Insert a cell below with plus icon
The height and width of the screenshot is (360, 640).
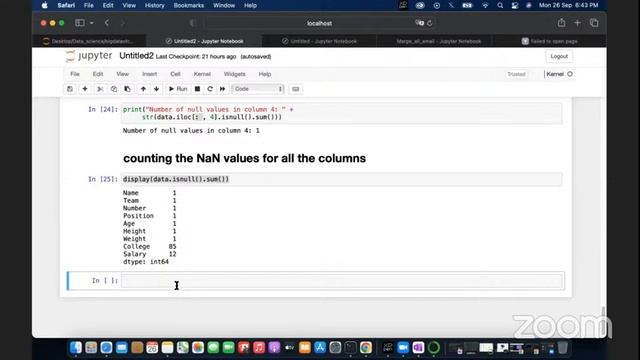(85, 89)
